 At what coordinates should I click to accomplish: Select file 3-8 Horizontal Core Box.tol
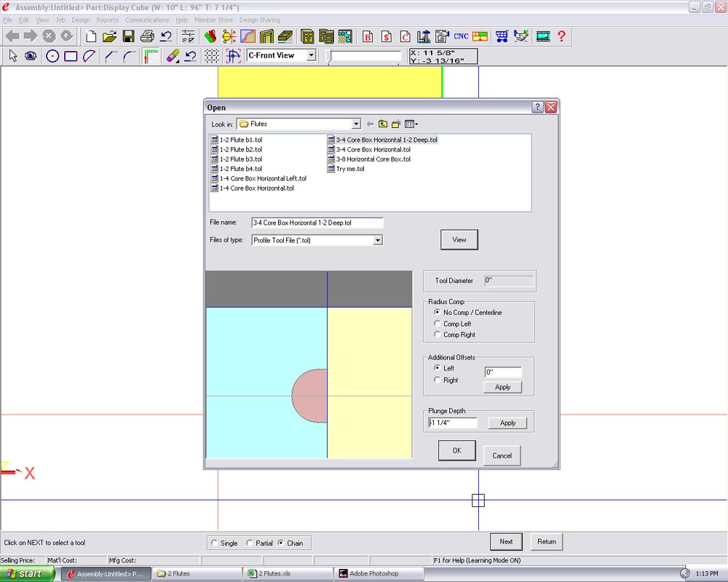click(368, 159)
